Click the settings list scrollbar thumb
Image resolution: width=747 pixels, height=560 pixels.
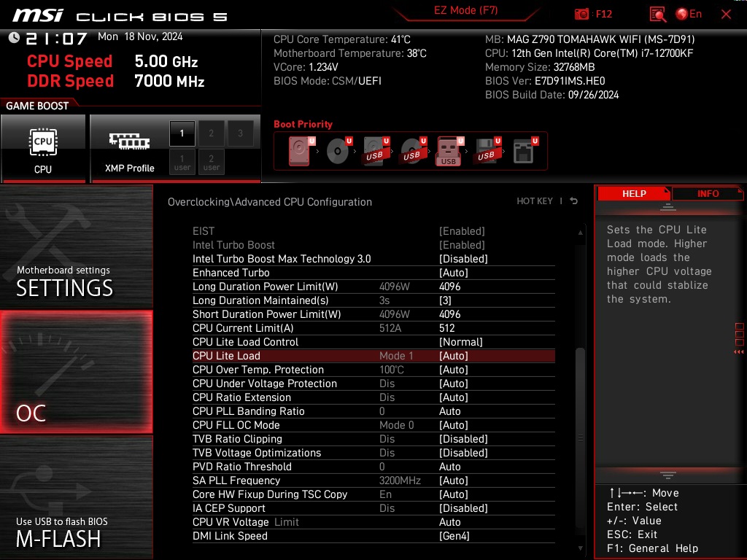pyautogui.click(x=580, y=438)
